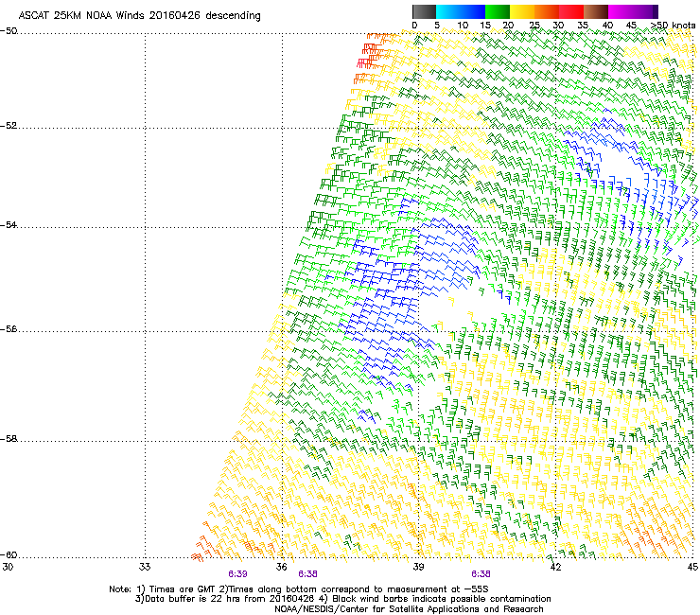Screen dimensions: 700x615
Task: Click the gray 0-5 knots color bar segment
Action: 424,11
